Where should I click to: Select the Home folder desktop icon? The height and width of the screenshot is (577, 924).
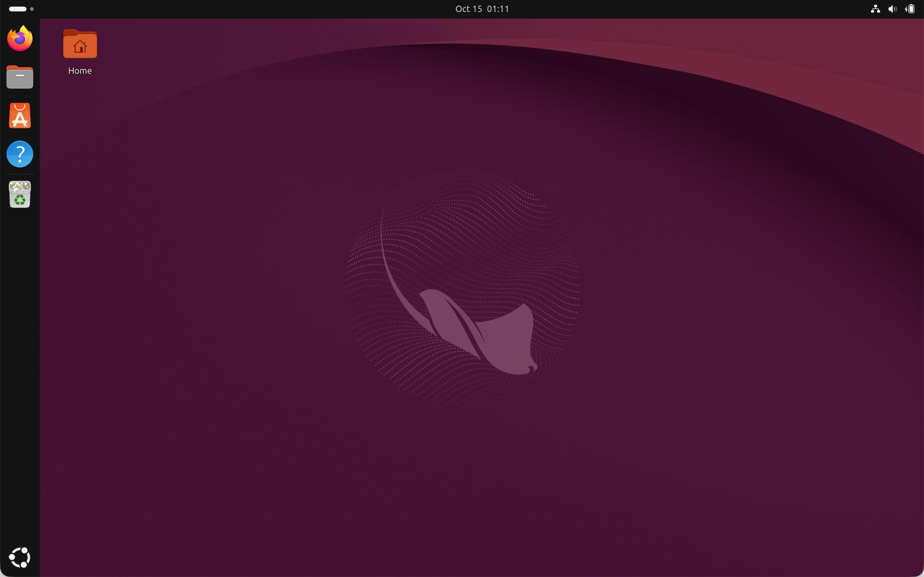(x=80, y=44)
